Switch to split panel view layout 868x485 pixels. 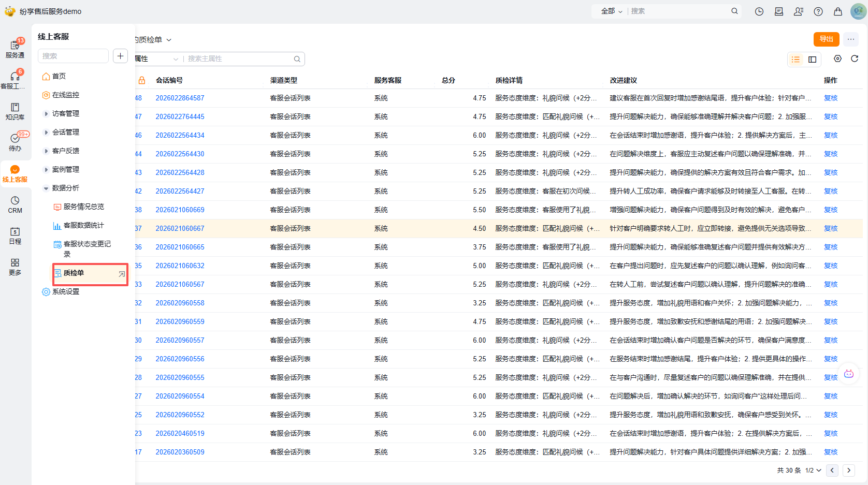[x=813, y=60]
